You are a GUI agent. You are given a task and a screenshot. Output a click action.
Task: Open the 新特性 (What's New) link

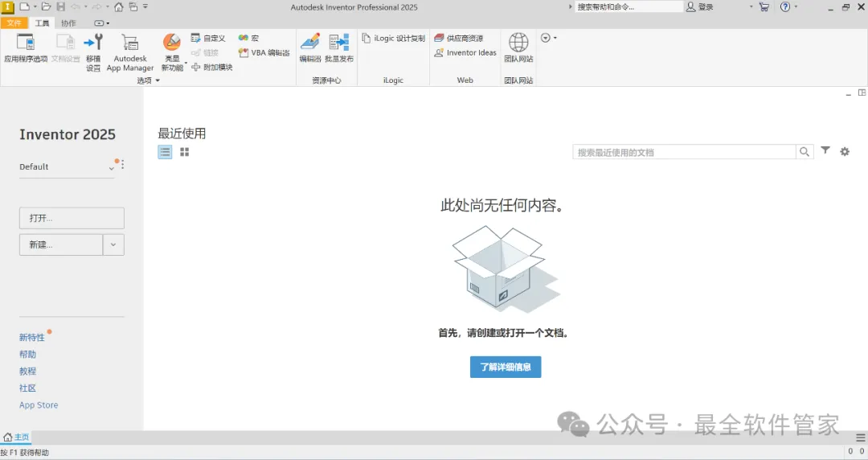click(x=31, y=338)
